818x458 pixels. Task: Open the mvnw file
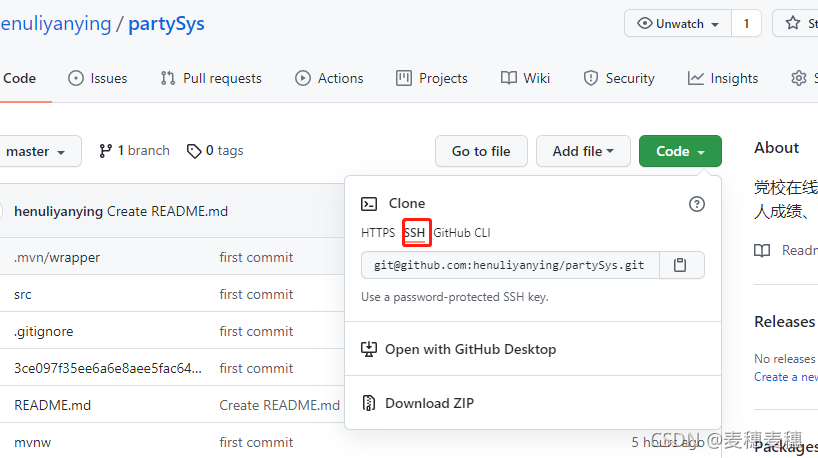click(x=33, y=443)
